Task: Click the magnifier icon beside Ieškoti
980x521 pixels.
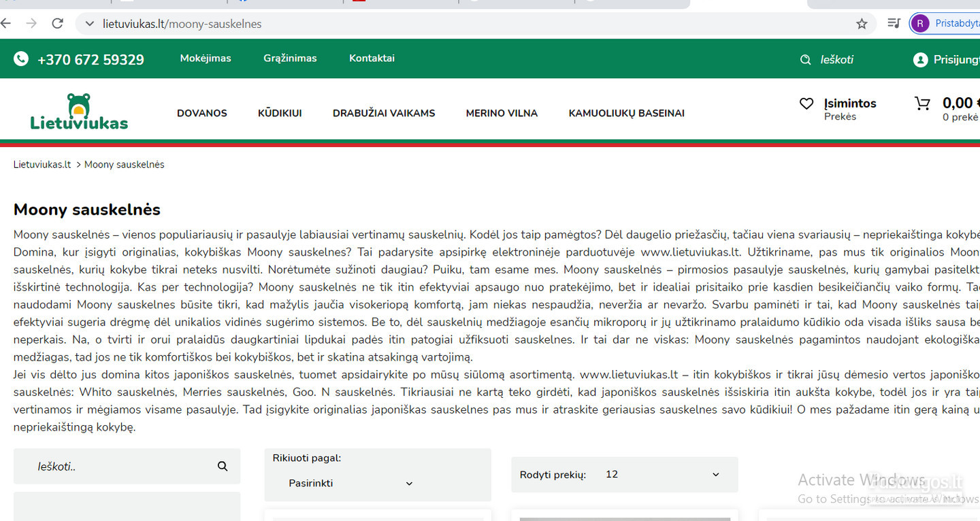Action: pyautogui.click(x=806, y=60)
